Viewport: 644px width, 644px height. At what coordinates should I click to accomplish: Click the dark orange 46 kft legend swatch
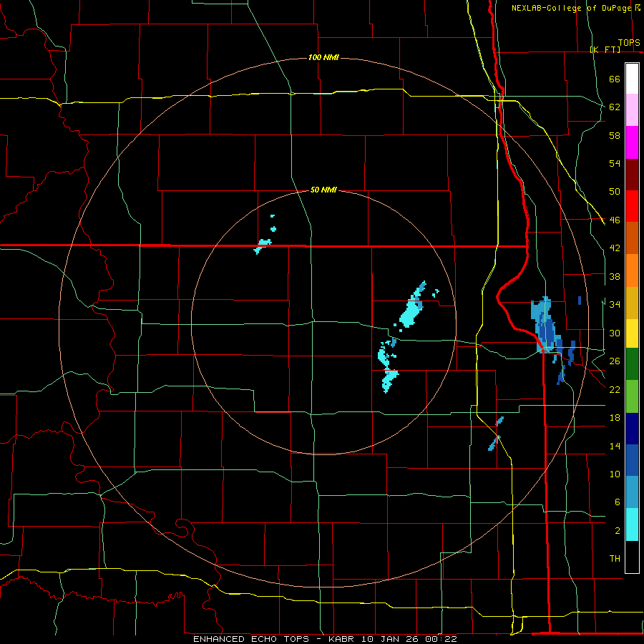[632, 238]
